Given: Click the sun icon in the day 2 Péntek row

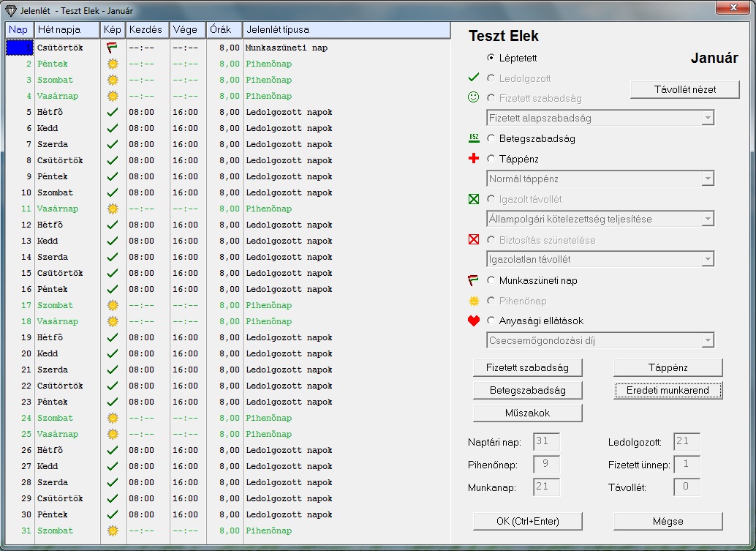Looking at the screenshot, I should 112,64.
